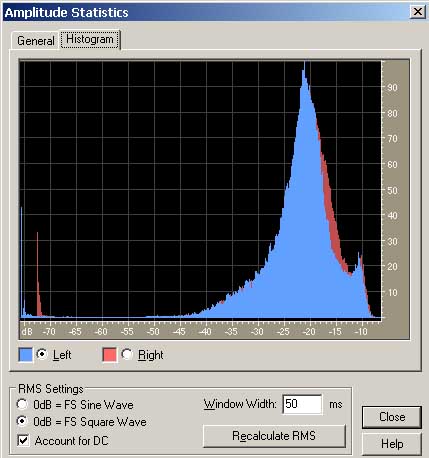Select the Left channel radio button
Image resolution: width=429 pixels, height=458 pixels.
42,354
